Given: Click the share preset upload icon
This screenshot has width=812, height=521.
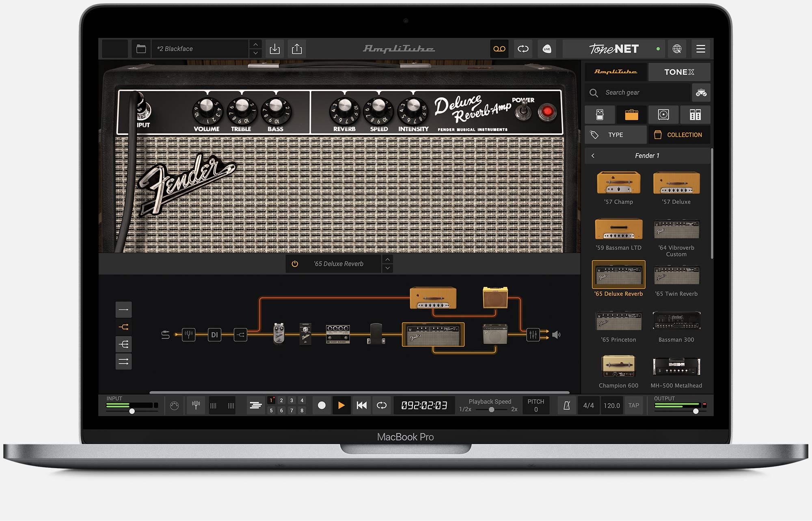Looking at the screenshot, I should pos(297,49).
